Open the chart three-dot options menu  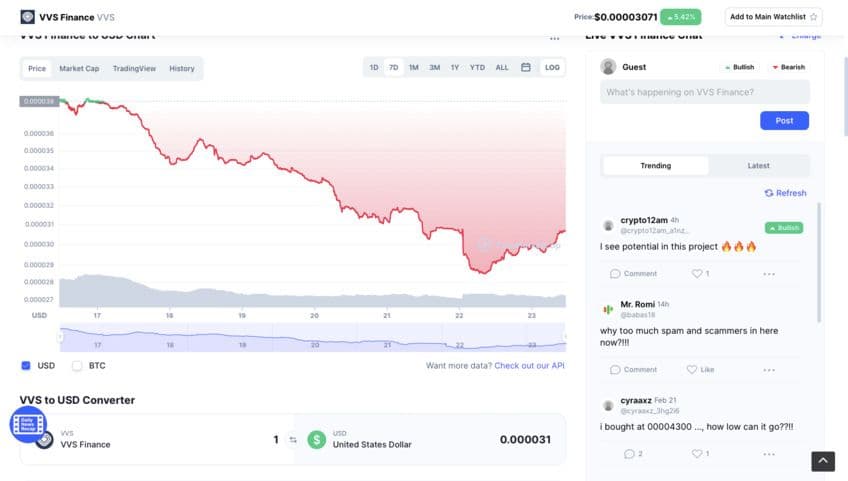coord(554,37)
